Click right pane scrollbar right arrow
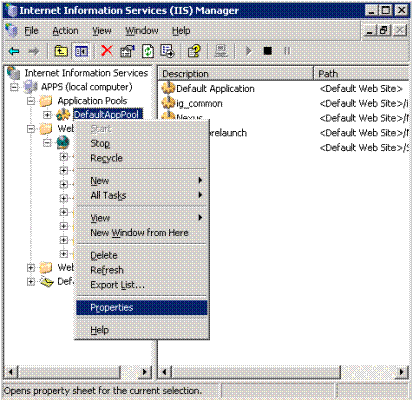This screenshot has width=413, height=401. [x=402, y=371]
